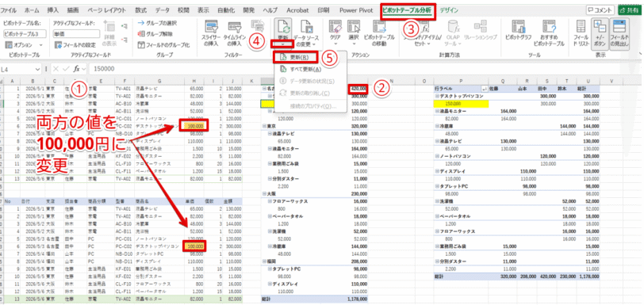Click the クリア icon in アクション group
This screenshot has width=644, height=305.
click(x=335, y=27)
